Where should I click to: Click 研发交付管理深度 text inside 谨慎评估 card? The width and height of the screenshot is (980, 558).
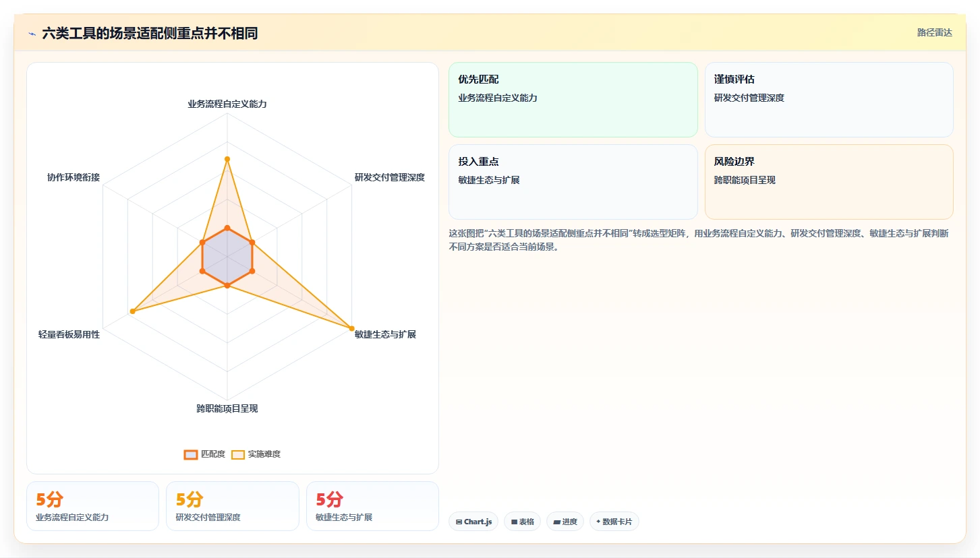point(749,98)
